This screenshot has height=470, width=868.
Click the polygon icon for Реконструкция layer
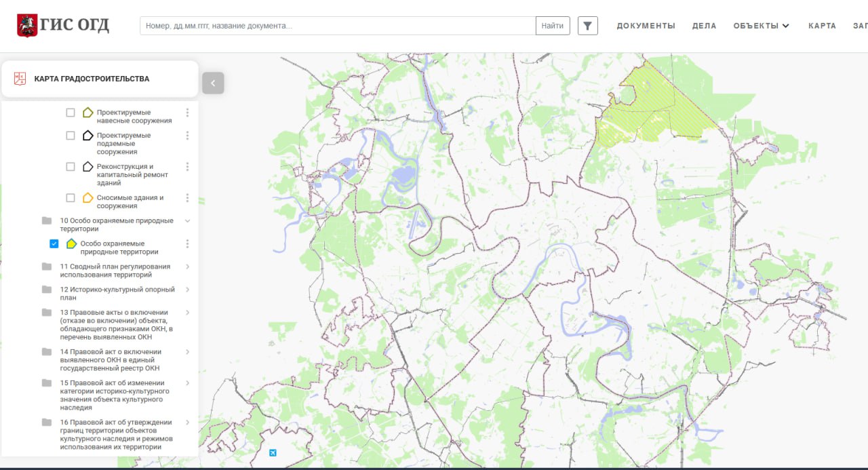(87, 167)
